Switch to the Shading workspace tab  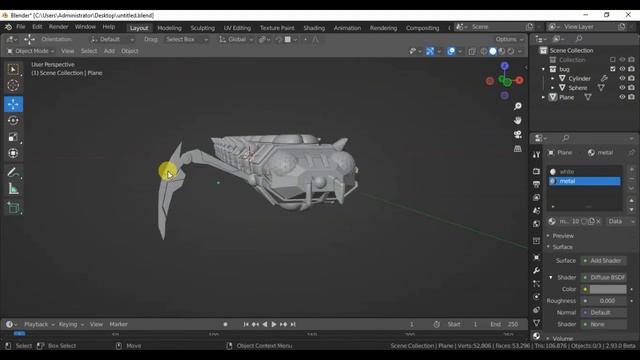[x=314, y=28]
